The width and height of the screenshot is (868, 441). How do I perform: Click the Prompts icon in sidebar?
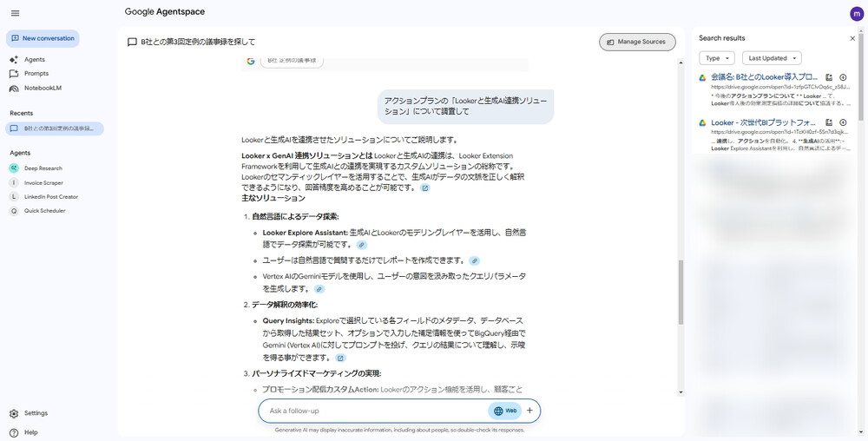(x=14, y=74)
